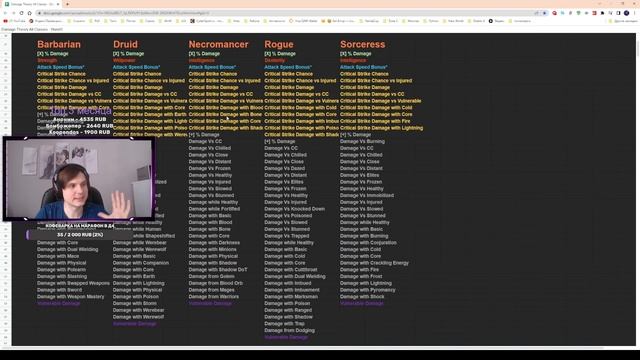640x360 pixels.
Task: Select the Barbarian header
Action: [x=59, y=44]
